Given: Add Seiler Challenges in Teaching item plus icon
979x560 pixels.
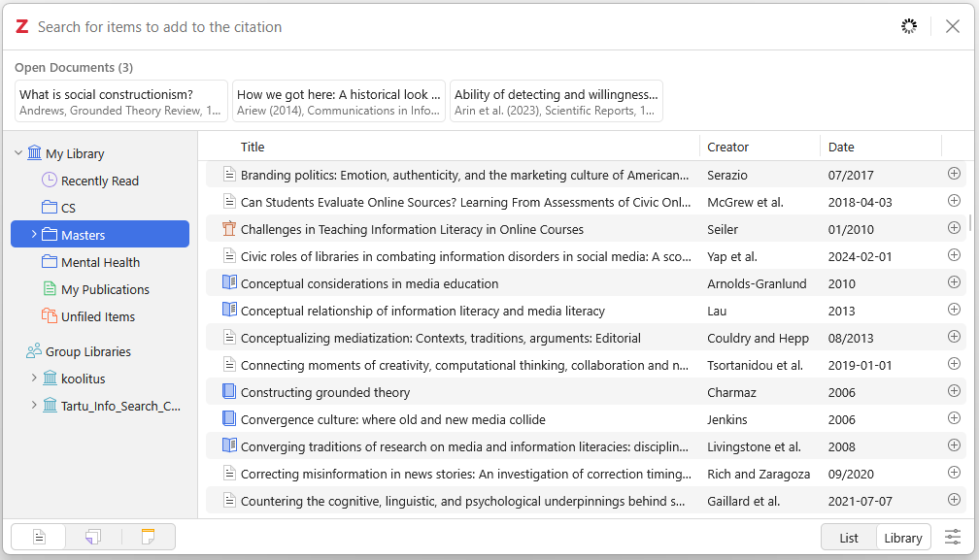Looking at the screenshot, I should [954, 228].
